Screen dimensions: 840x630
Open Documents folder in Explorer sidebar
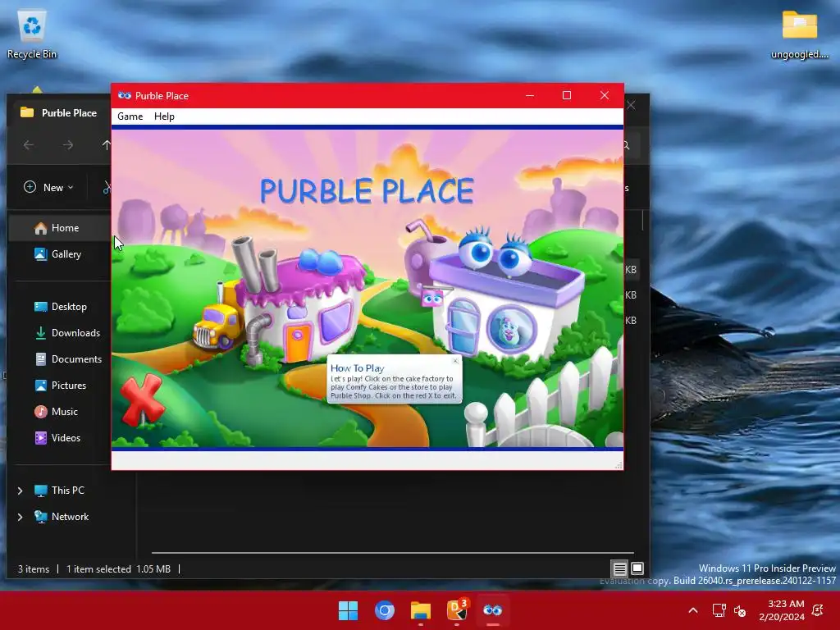pyautogui.click(x=68, y=359)
